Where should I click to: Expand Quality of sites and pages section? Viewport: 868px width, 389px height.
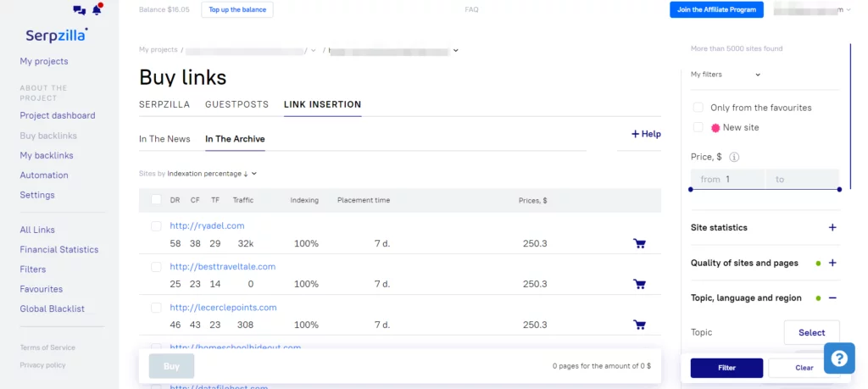(x=832, y=263)
